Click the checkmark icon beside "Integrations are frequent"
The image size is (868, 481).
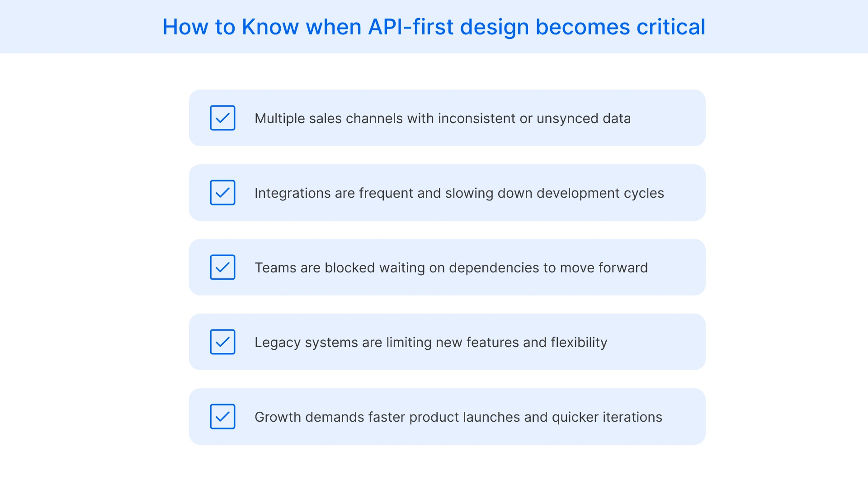pyautogui.click(x=222, y=193)
